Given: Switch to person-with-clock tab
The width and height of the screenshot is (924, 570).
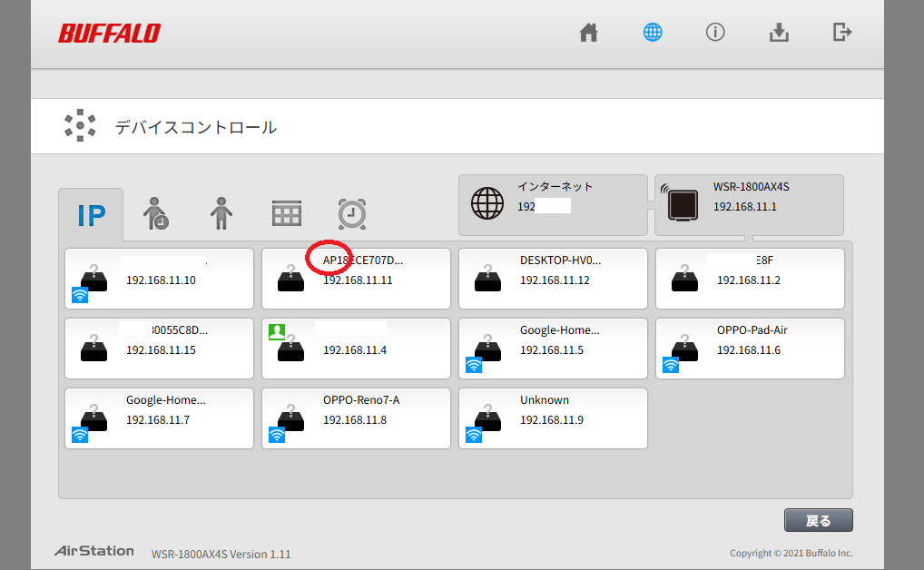Looking at the screenshot, I should [156, 213].
